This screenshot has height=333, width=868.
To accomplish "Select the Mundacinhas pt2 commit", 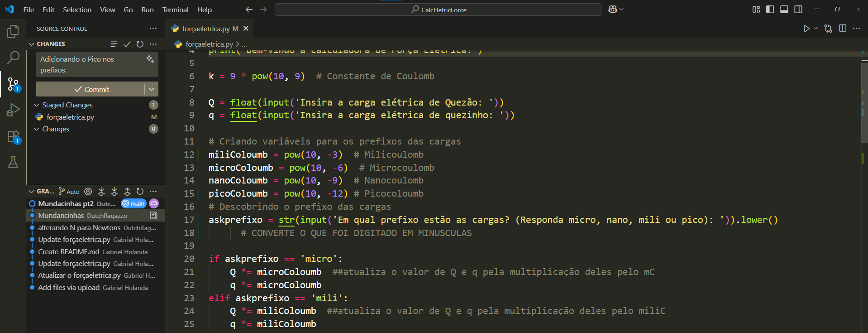I will (95, 203).
